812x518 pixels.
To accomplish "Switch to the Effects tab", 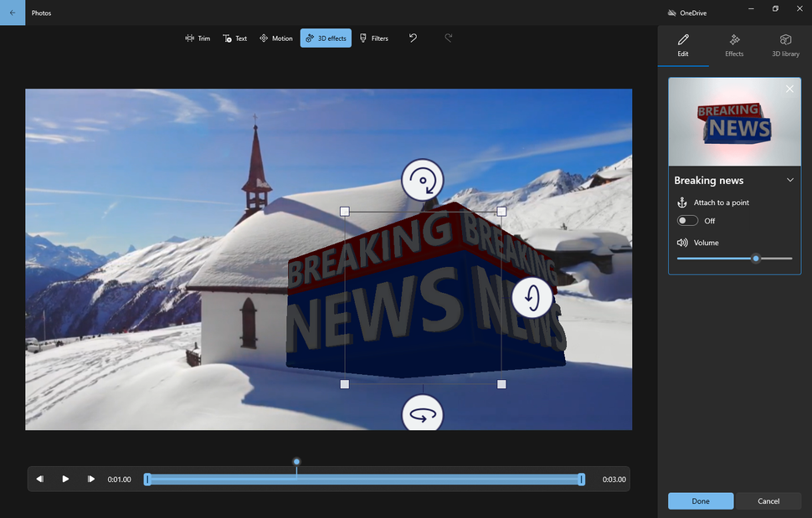I will click(734, 45).
